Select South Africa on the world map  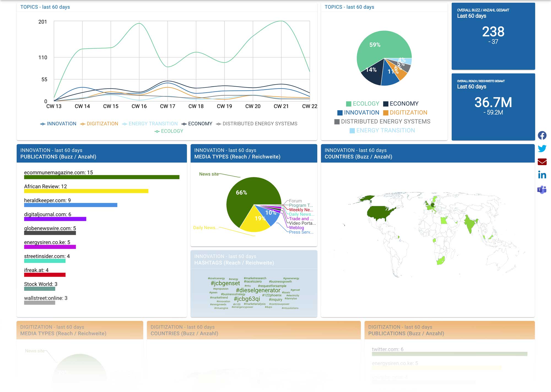pos(441,260)
